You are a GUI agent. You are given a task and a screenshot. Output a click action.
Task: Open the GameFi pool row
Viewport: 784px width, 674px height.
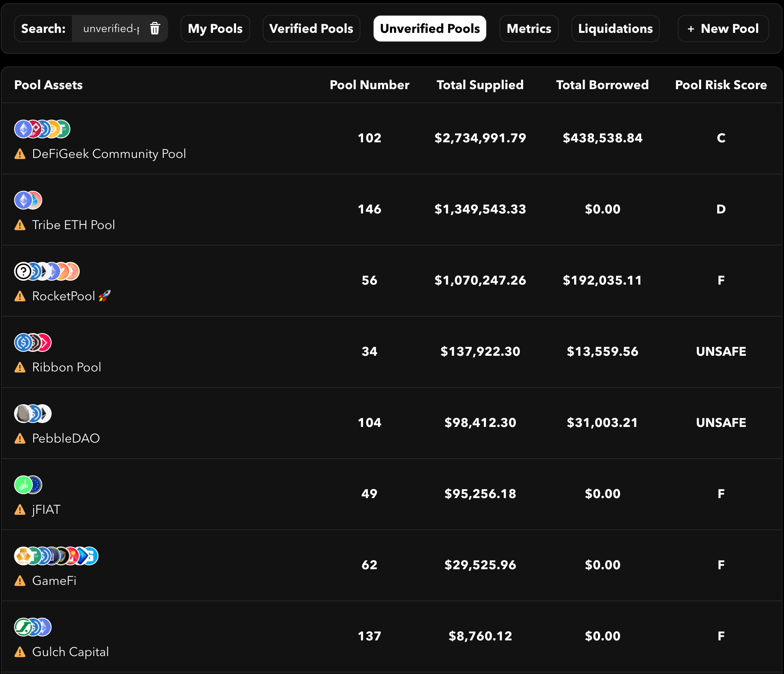(x=54, y=581)
